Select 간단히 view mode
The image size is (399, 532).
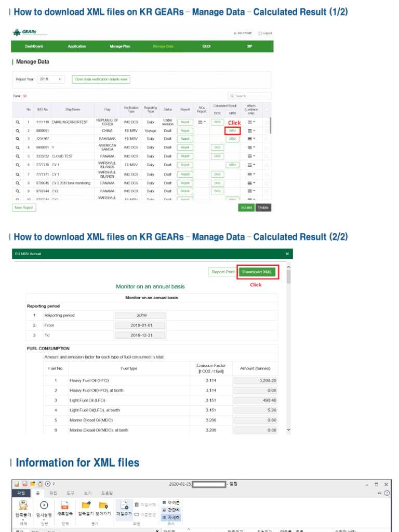click(171, 510)
